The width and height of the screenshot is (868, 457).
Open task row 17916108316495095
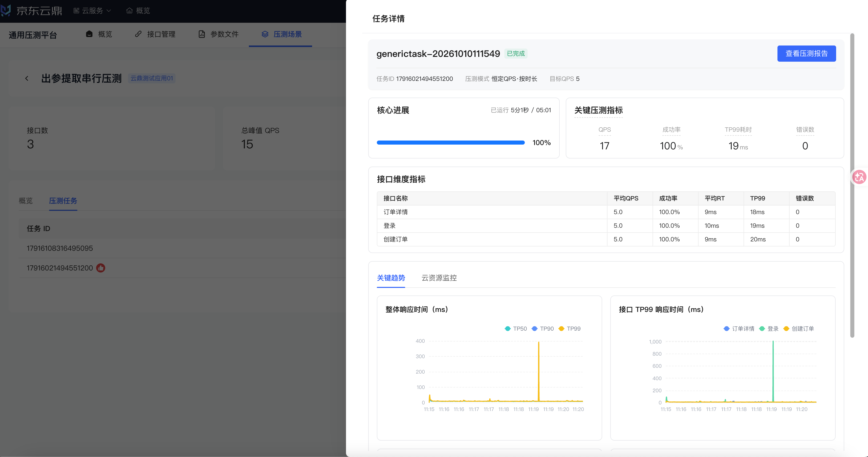pos(182,248)
